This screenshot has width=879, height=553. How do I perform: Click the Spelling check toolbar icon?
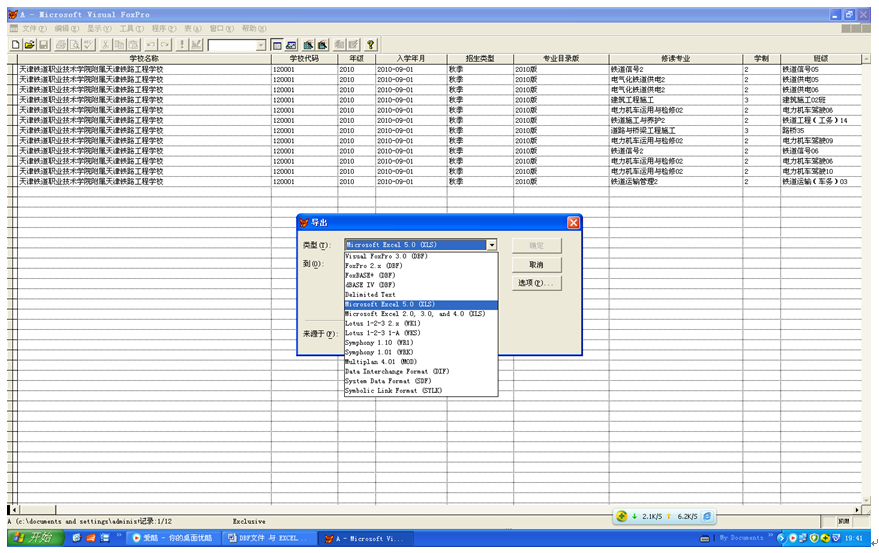click(88, 45)
